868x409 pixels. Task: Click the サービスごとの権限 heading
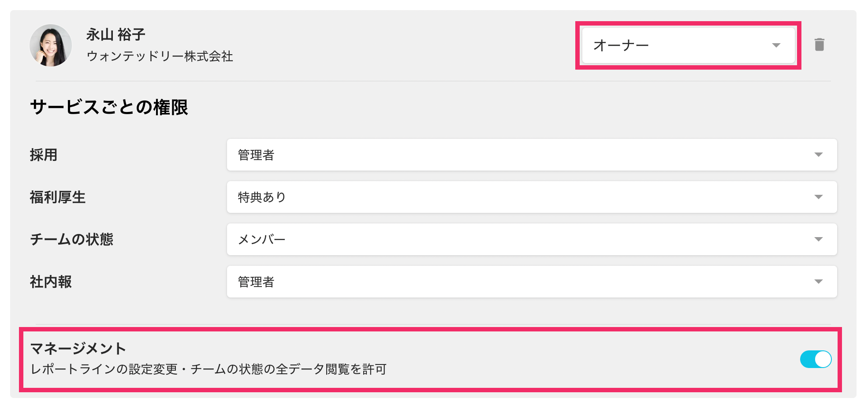pyautogui.click(x=109, y=107)
